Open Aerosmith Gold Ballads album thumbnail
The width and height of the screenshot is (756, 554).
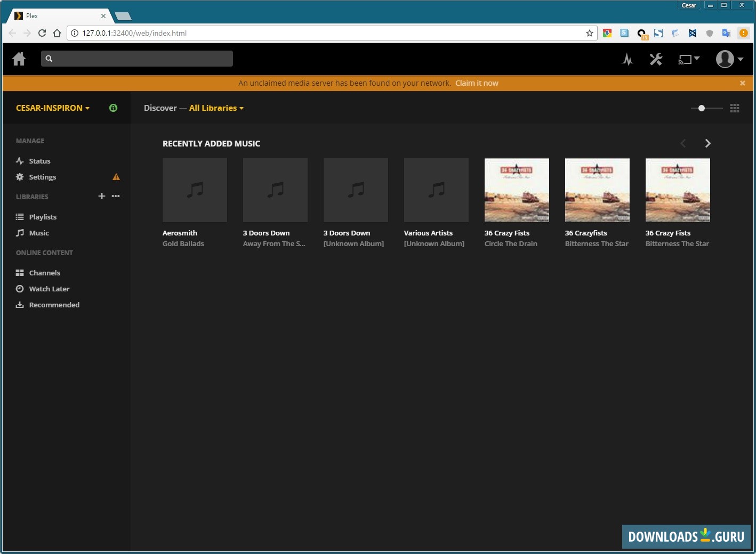pyautogui.click(x=195, y=190)
